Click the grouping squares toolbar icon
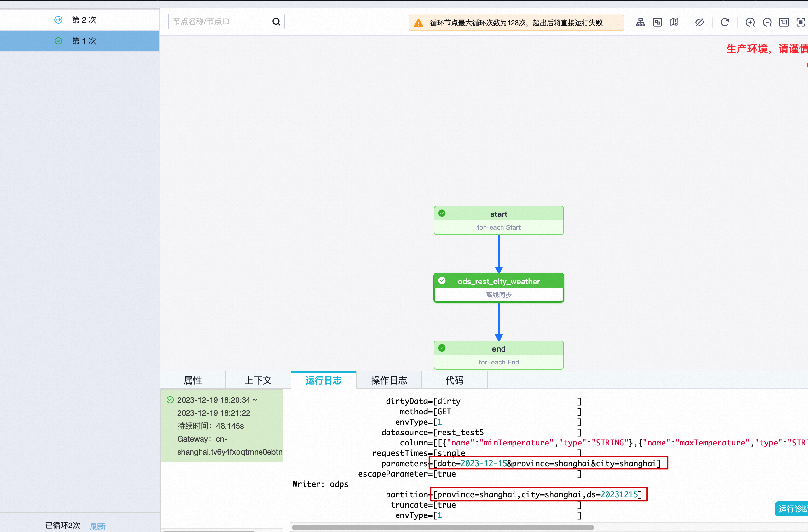This screenshot has height=532, width=808. pos(657,22)
